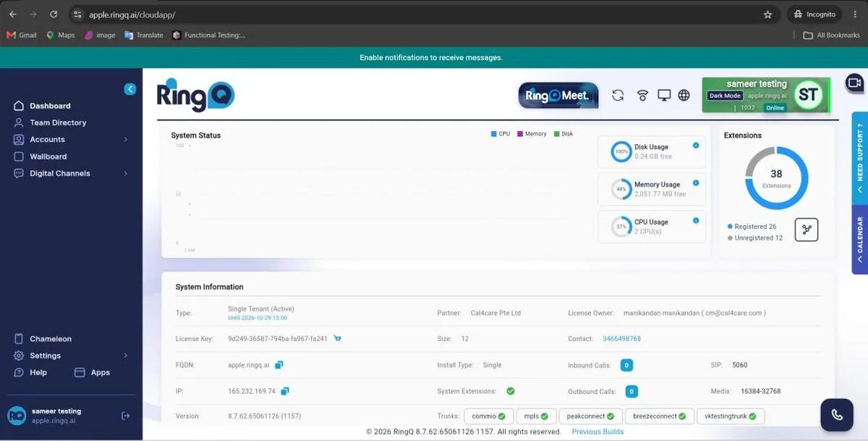Open the extensions network diagram icon
The width and height of the screenshot is (868, 441).
point(807,230)
